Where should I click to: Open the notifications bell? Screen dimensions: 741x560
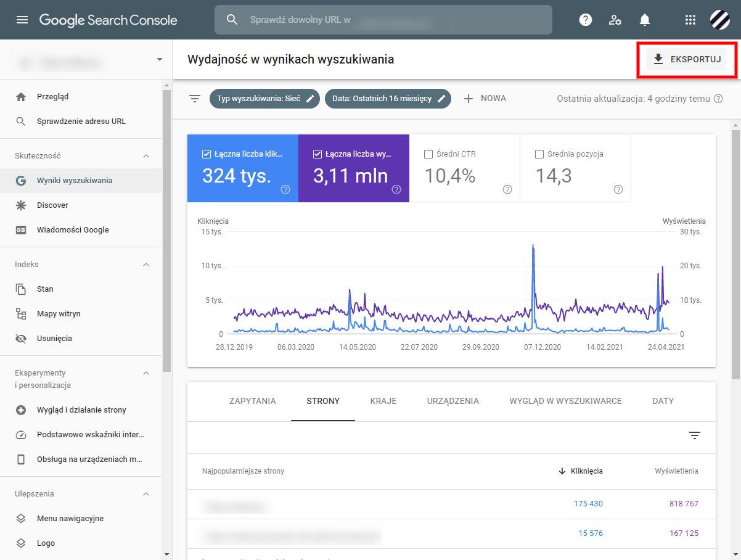644,20
